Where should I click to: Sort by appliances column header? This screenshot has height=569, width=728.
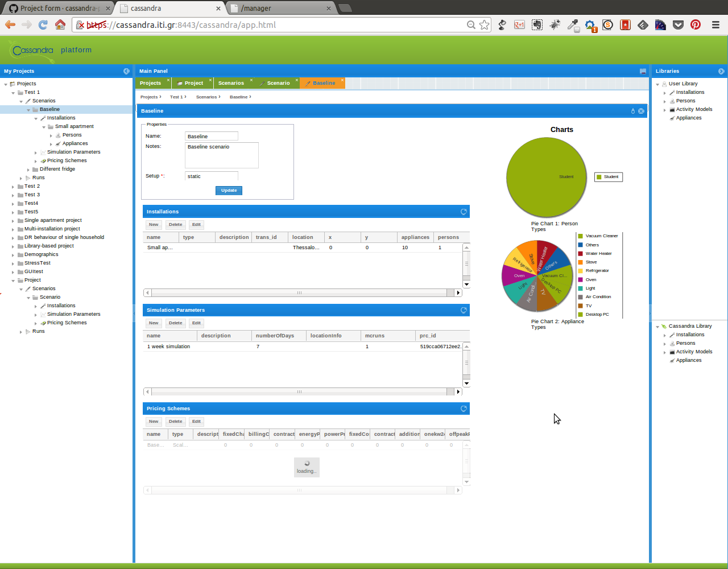[x=415, y=237]
